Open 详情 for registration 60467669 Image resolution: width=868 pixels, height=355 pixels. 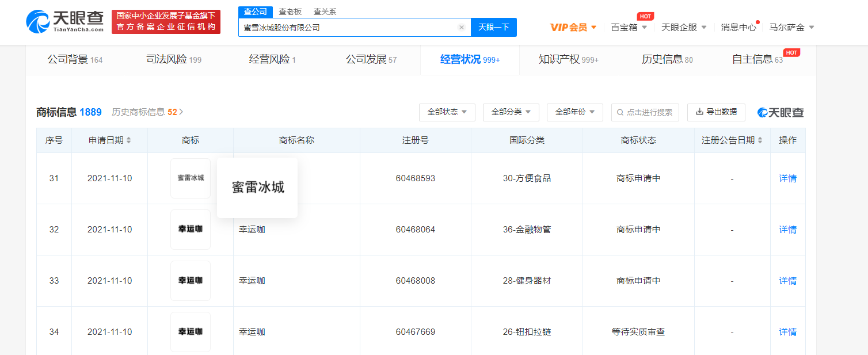point(788,332)
